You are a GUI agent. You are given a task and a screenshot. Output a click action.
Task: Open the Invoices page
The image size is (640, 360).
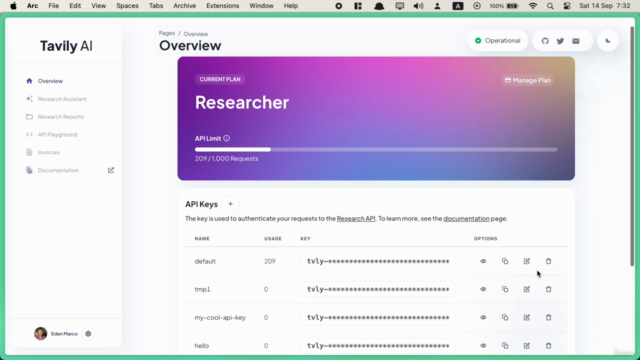click(48, 152)
